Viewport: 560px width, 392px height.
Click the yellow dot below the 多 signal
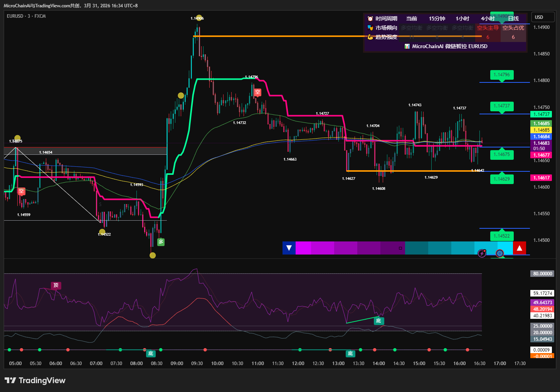point(153,255)
